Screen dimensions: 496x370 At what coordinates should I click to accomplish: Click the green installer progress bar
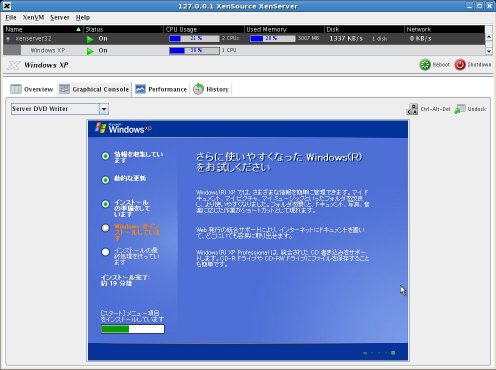(x=133, y=329)
